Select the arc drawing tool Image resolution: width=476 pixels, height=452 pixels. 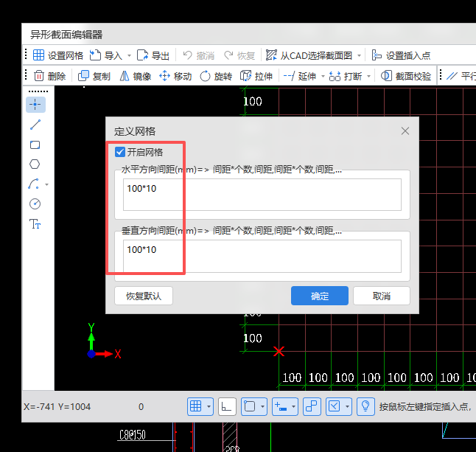(34, 184)
